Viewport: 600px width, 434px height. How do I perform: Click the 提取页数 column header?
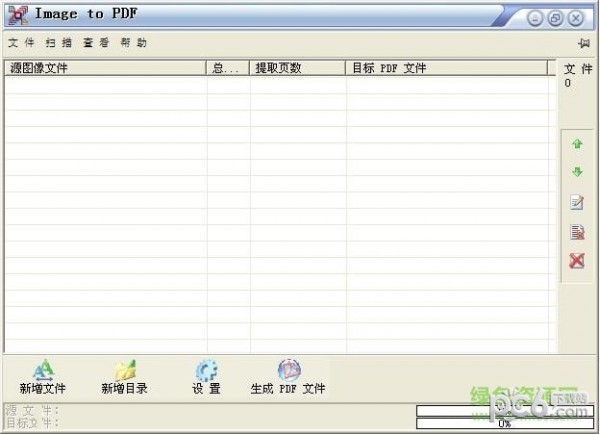(x=298, y=68)
